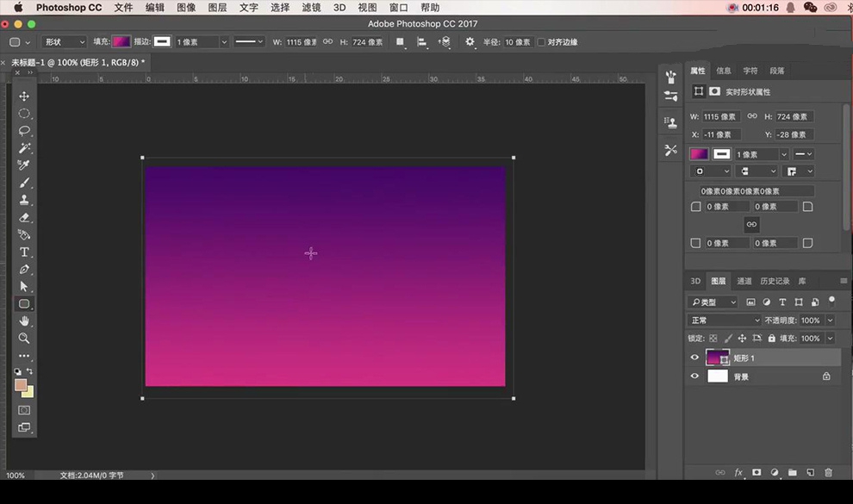Open the Apple menu

[x=18, y=8]
